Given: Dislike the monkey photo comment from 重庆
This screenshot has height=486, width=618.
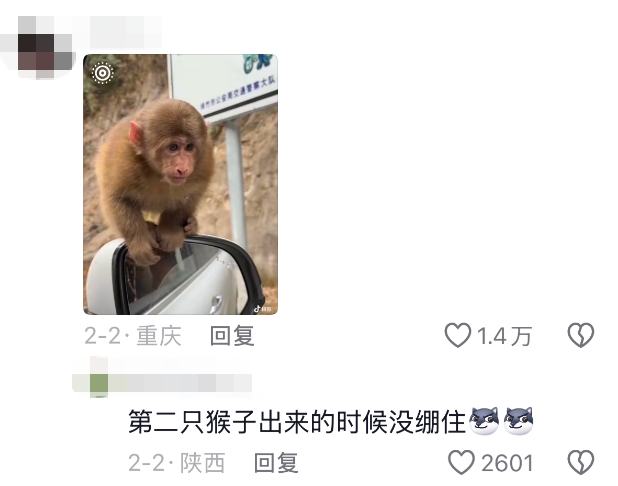Looking at the screenshot, I should [581, 335].
